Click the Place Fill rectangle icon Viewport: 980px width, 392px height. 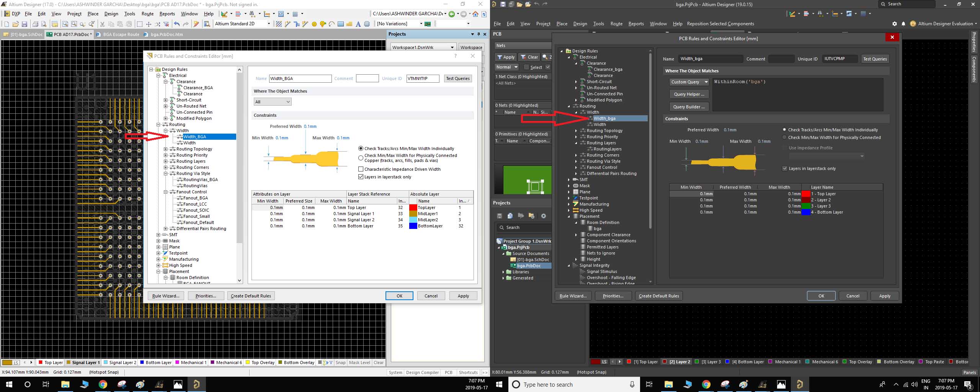pos(340,24)
